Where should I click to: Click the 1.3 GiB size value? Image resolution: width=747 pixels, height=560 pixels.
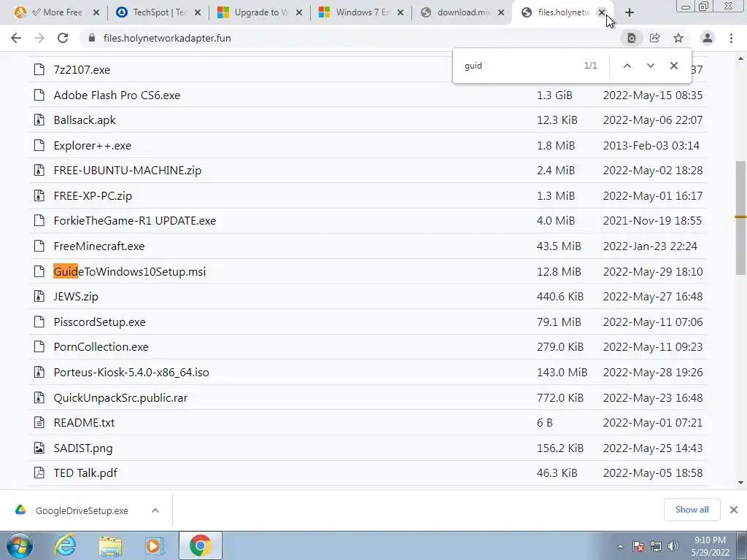[554, 96]
